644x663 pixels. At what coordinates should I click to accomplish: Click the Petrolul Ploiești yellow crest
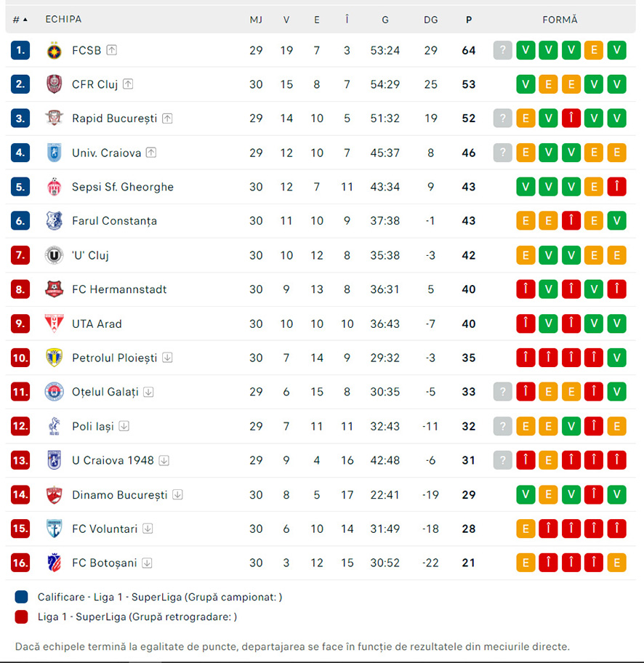point(54,358)
